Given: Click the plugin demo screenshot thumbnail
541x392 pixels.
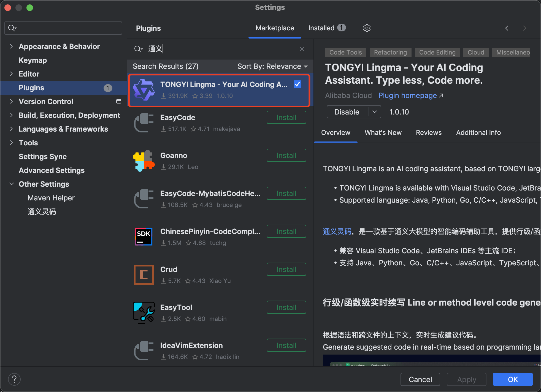Looking at the screenshot, I should click(x=432, y=360).
